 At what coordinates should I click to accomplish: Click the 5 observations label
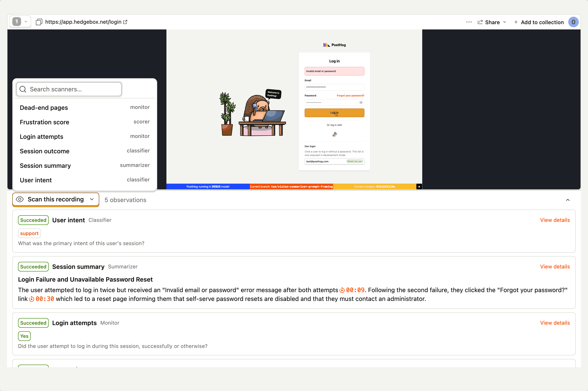[125, 200]
